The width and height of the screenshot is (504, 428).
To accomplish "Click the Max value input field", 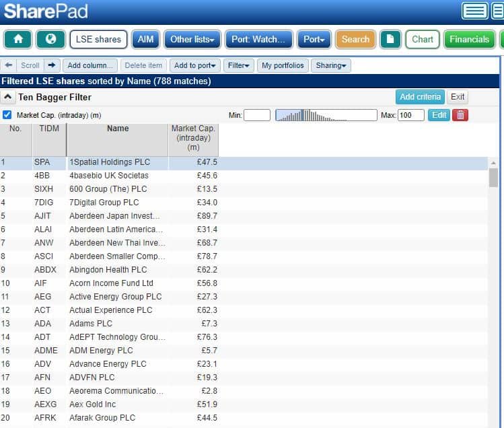I will 410,115.
